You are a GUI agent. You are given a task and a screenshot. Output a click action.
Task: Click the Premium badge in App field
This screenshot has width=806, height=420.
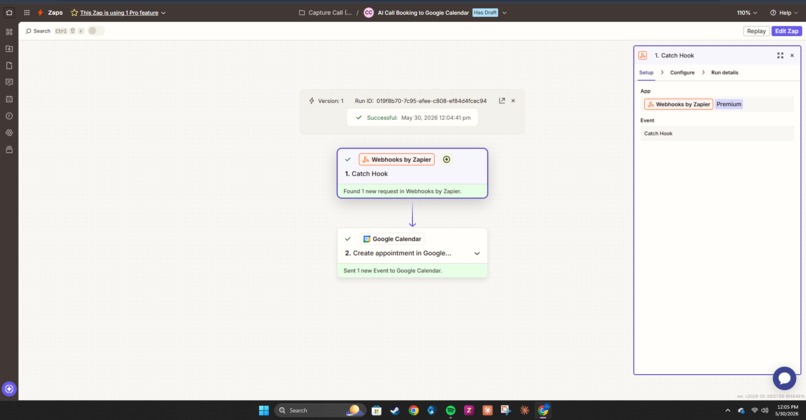coord(729,104)
